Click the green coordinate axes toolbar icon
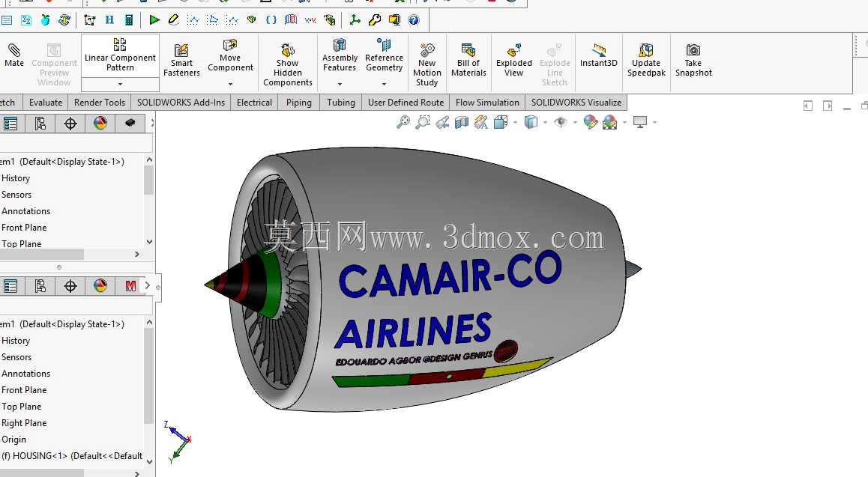This screenshot has width=868, height=477. [355, 20]
